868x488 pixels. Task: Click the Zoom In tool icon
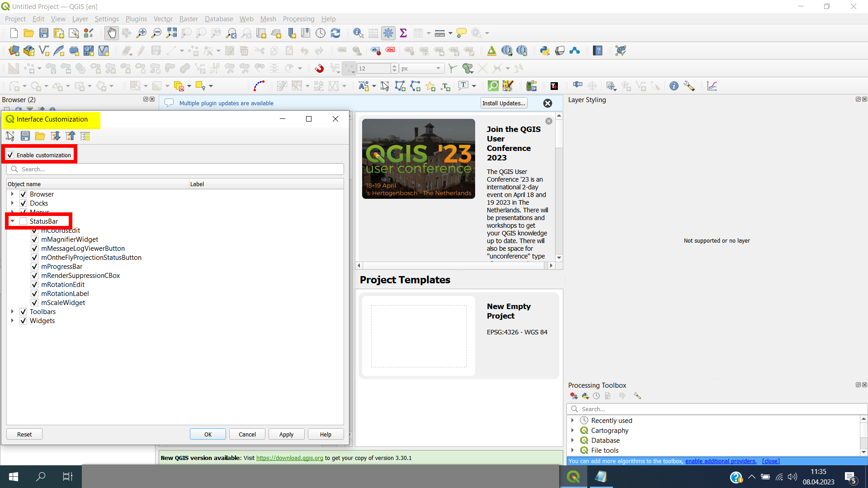tap(141, 33)
